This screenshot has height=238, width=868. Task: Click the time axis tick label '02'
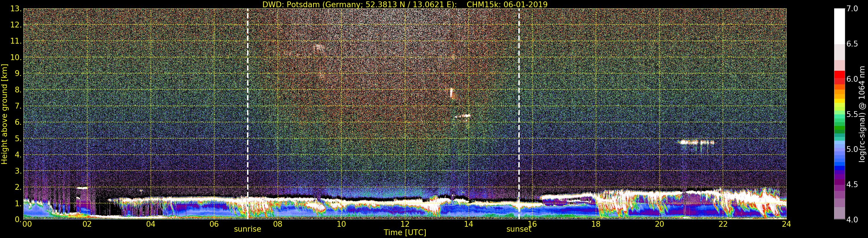(x=87, y=224)
